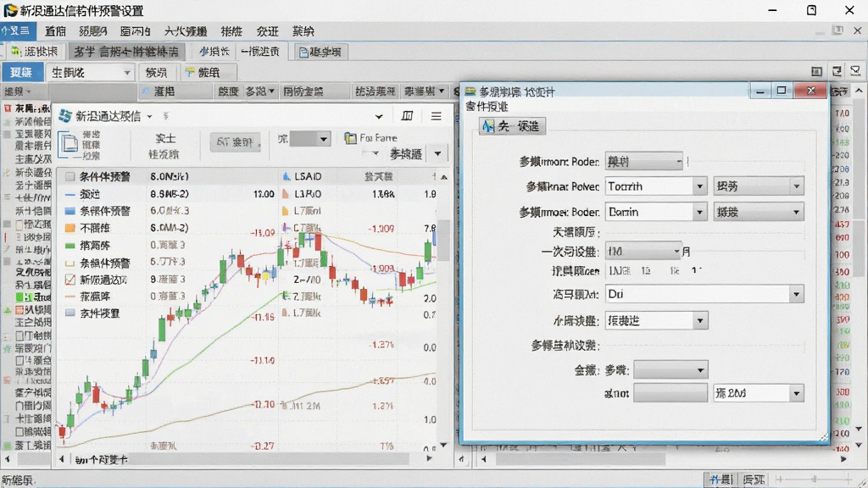Click the settings dialog's title bar icon
Screen dimensions: 868x488
point(470,91)
